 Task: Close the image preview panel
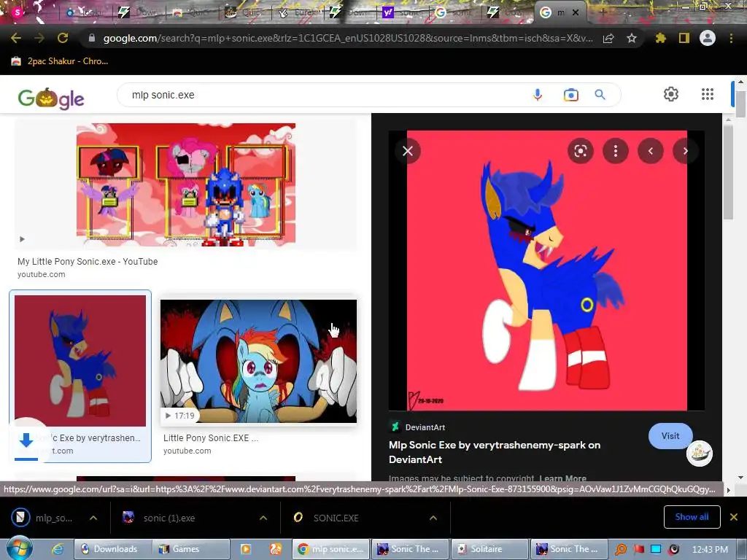(x=408, y=151)
